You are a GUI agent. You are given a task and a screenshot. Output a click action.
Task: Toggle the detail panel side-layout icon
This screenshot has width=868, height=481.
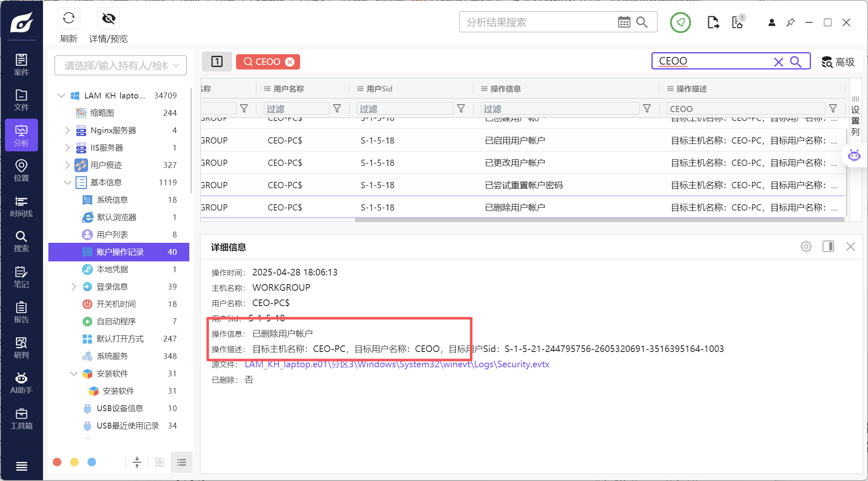point(828,247)
